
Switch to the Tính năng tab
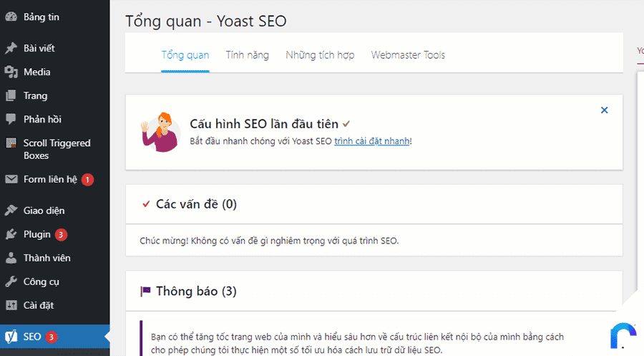click(x=248, y=55)
